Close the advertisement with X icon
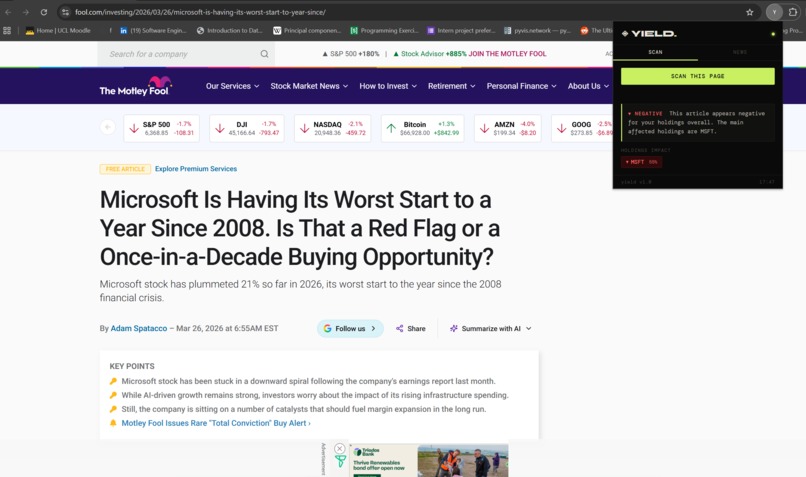This screenshot has height=477, width=806. click(x=339, y=448)
